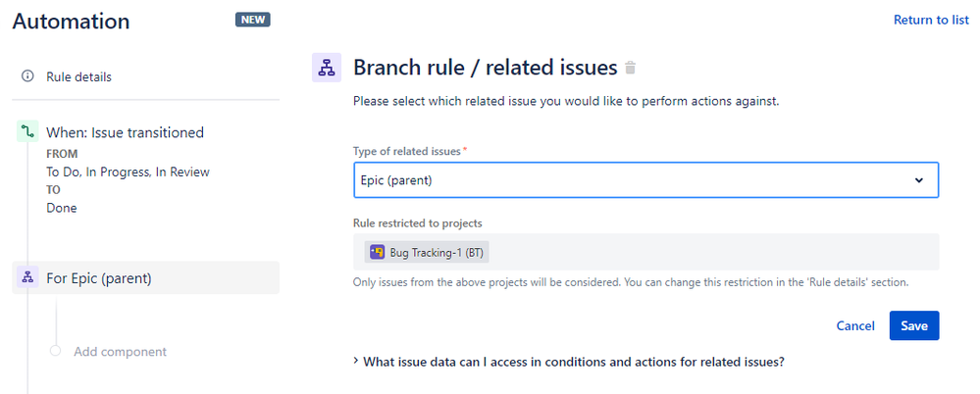Image resolution: width=980 pixels, height=394 pixels.
Task: Click the Rule details info icon
Action: (26, 76)
